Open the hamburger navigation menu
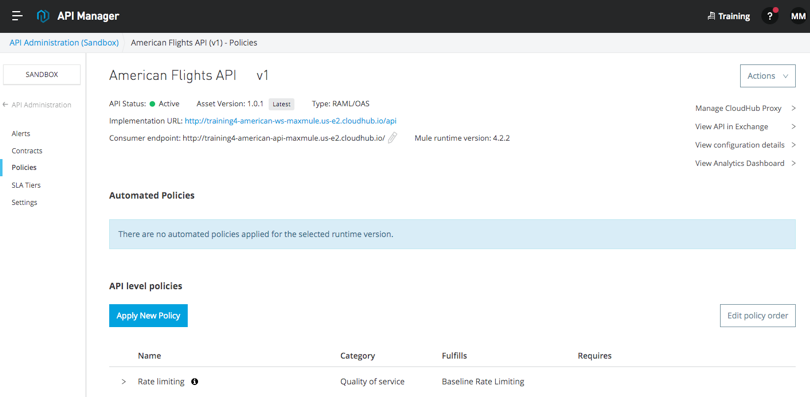The width and height of the screenshot is (810, 397). pos(17,16)
